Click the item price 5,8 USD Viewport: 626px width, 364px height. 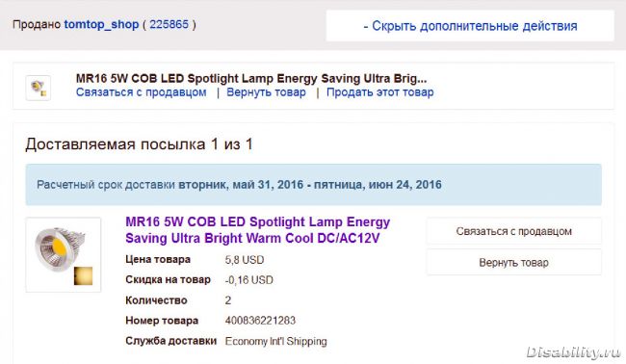click(x=245, y=260)
